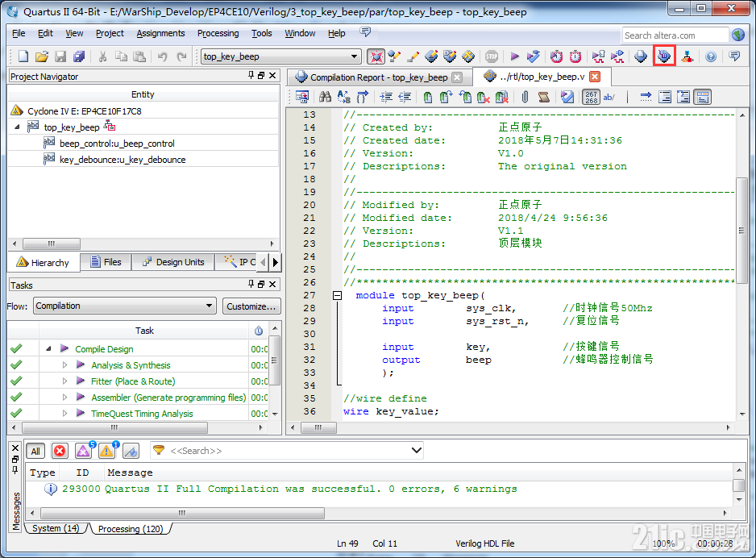The image size is (756, 558).
Task: Click the blue Help icon
Action: click(x=711, y=56)
